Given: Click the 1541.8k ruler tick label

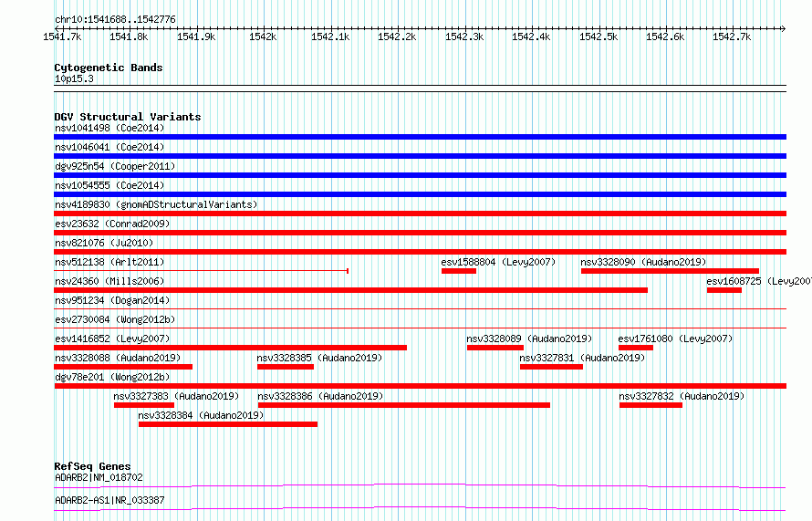Looking at the screenshot, I should [x=129, y=36].
